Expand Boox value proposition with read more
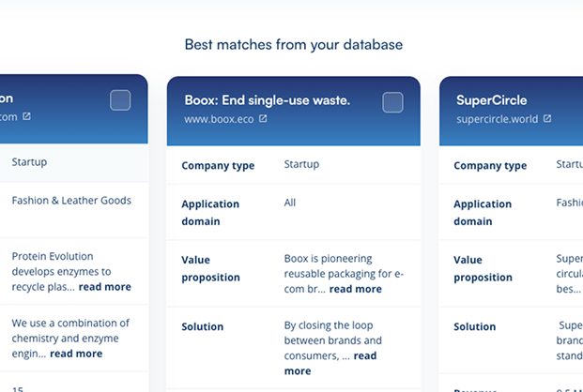This screenshot has height=392, width=583. (x=356, y=289)
